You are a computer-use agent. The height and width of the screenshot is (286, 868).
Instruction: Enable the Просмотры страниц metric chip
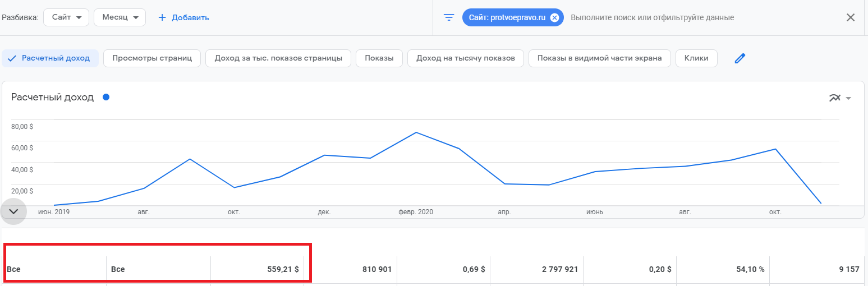(152, 58)
